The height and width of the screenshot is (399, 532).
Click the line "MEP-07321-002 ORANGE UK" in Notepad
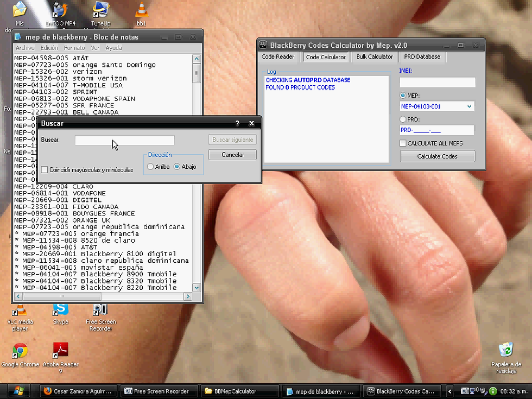pyautogui.click(x=62, y=220)
